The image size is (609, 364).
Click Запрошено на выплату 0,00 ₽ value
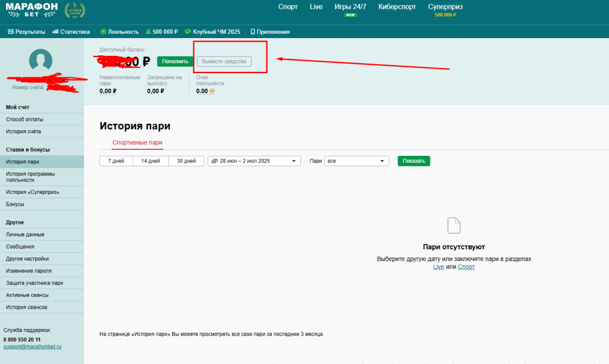click(155, 91)
